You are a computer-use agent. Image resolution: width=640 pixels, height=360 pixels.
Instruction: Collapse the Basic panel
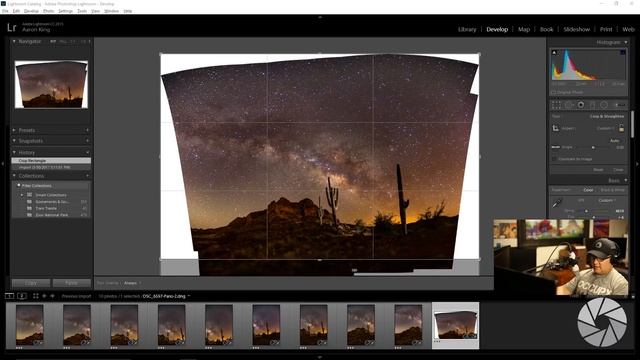[626, 180]
